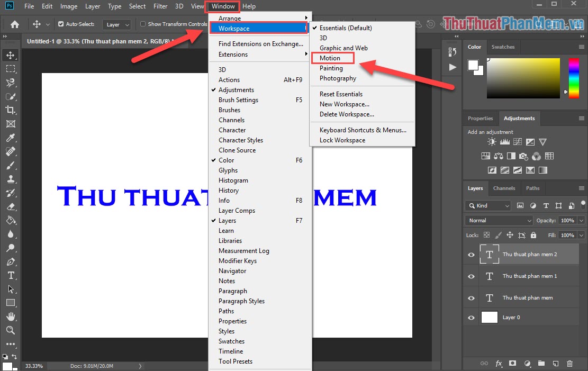
Task: Toggle visibility of Layer 0
Action: point(471,318)
